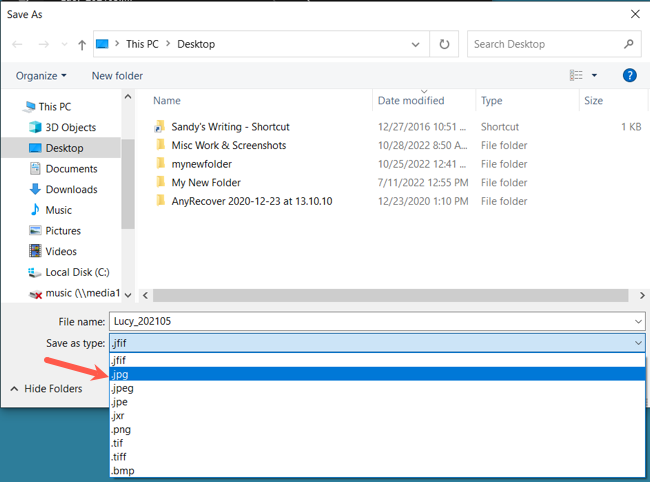650x482 pixels.
Task: Click the navigation pane scroll down arrow
Action: click(128, 295)
